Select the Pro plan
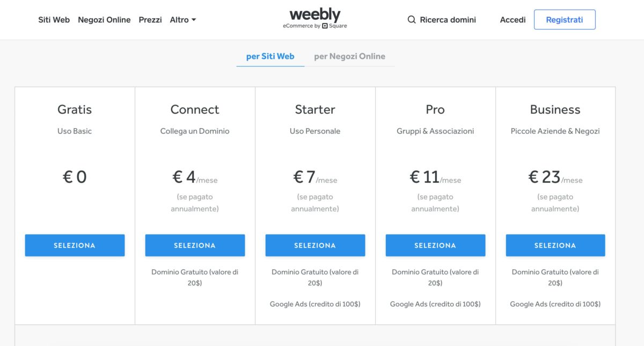The height and width of the screenshot is (346, 644). (435, 245)
